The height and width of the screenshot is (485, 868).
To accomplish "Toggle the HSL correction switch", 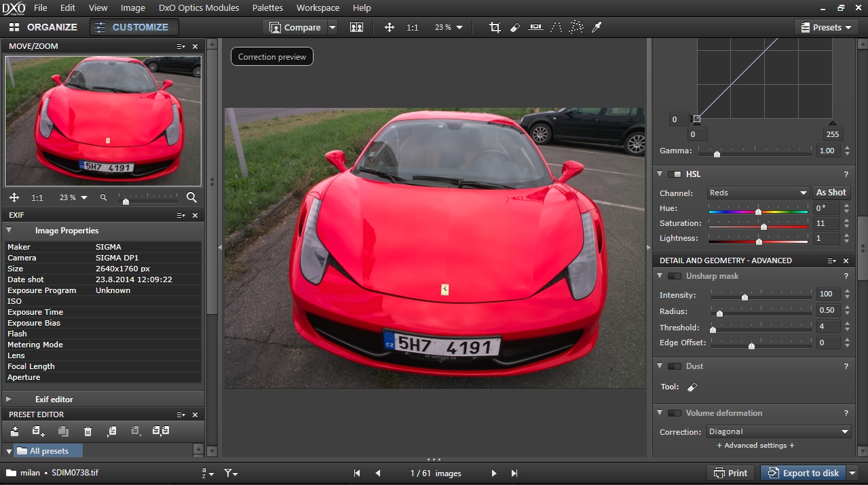I will point(675,174).
